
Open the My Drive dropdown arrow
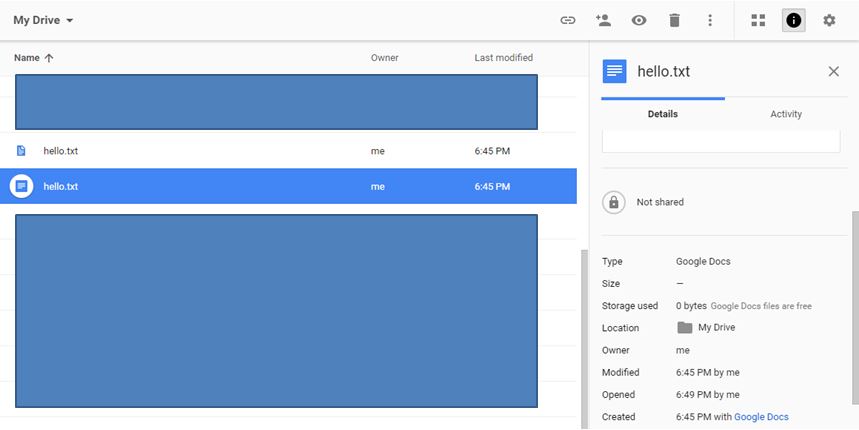[x=70, y=21]
